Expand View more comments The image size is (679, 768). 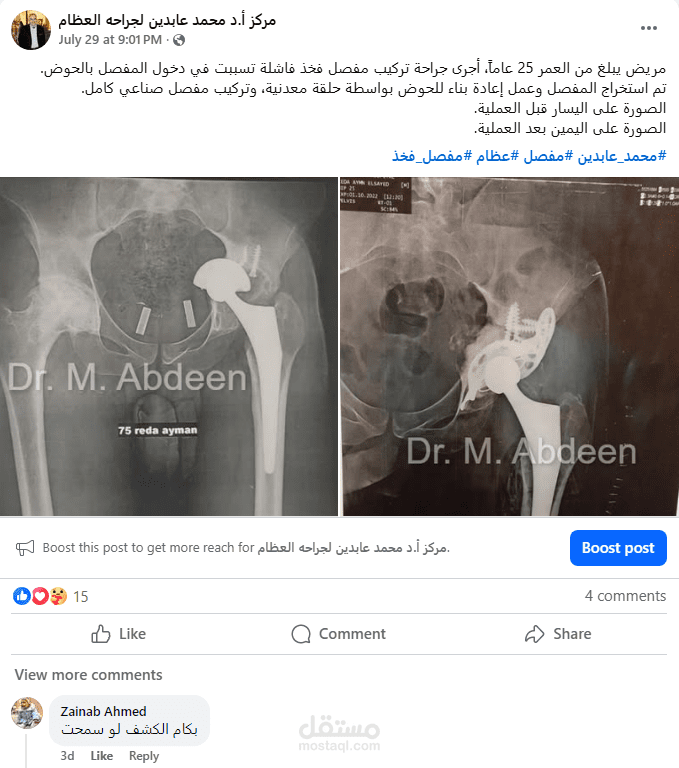click(88, 675)
